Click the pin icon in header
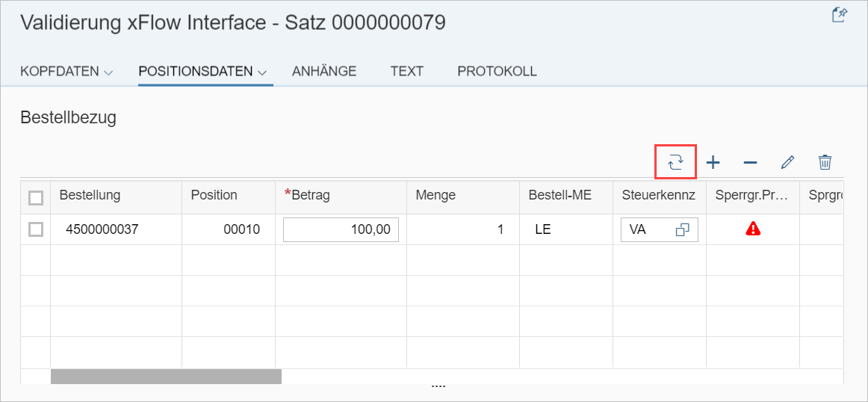The width and height of the screenshot is (868, 402). [839, 15]
